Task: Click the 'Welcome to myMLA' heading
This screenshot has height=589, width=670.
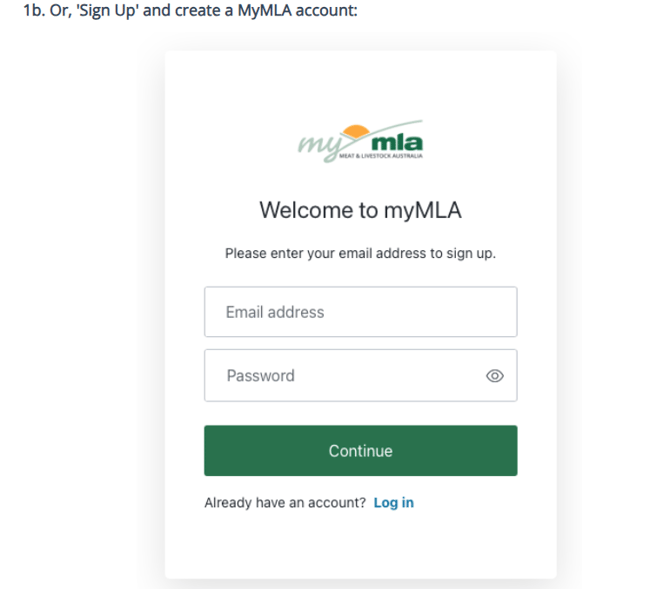Action: 360,210
